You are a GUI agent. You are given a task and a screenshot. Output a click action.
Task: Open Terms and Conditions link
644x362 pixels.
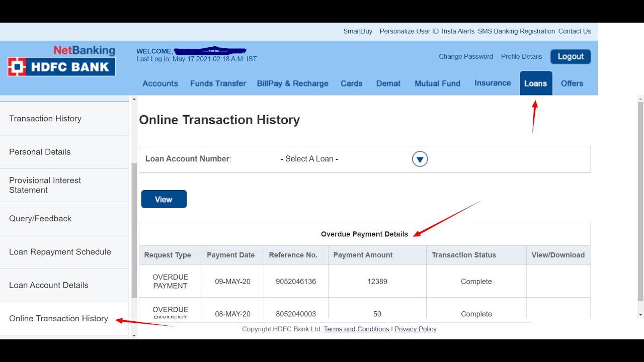click(x=357, y=329)
